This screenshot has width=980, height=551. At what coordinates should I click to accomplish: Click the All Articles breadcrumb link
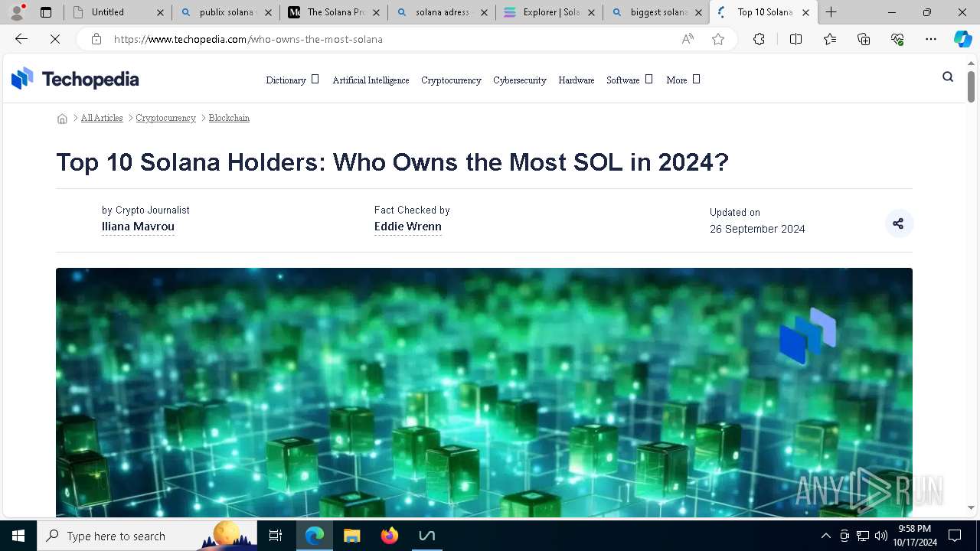pyautogui.click(x=102, y=118)
